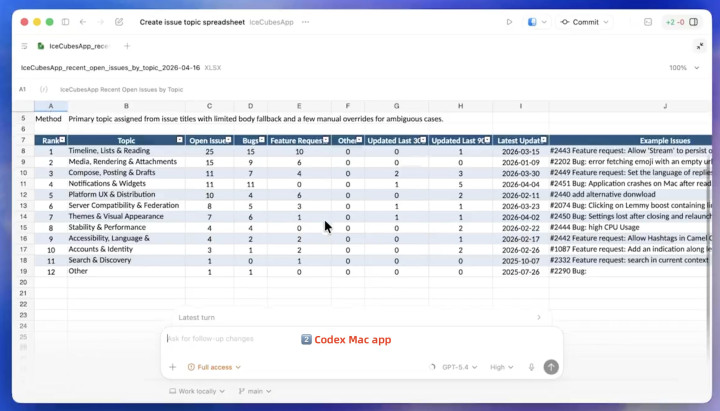Expand the Commit dropdown chevron
This screenshot has height=411, width=720.
click(606, 22)
